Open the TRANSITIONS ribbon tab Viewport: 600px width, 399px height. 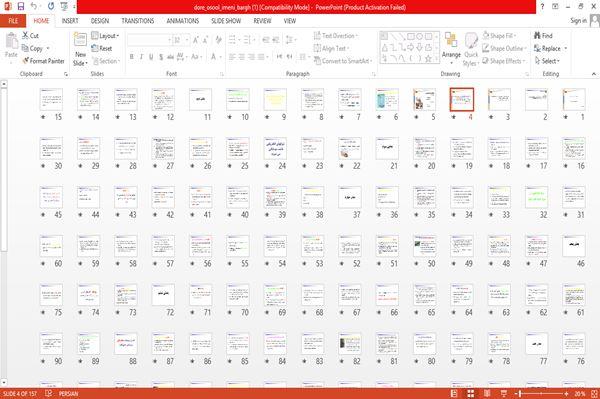(138, 21)
